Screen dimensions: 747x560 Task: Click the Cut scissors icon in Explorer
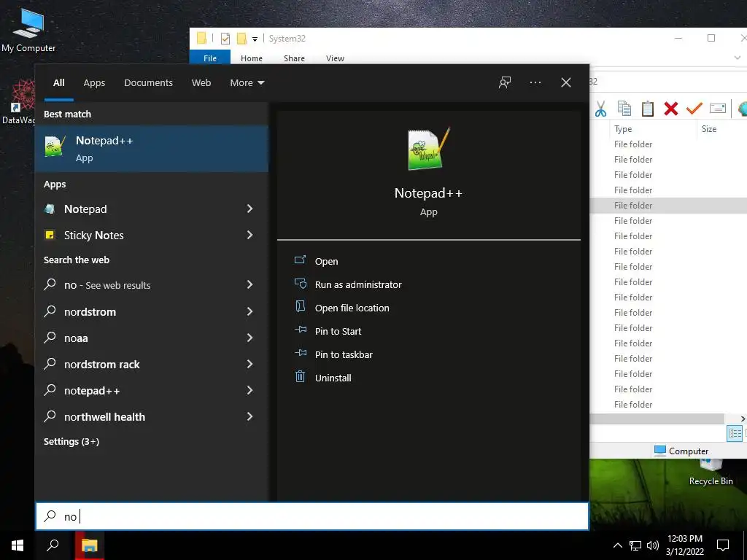[601, 109]
